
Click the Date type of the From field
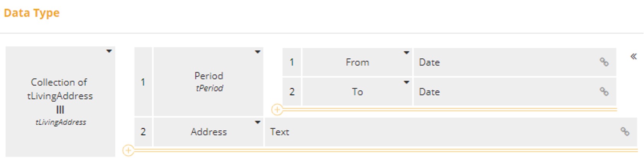429,63
